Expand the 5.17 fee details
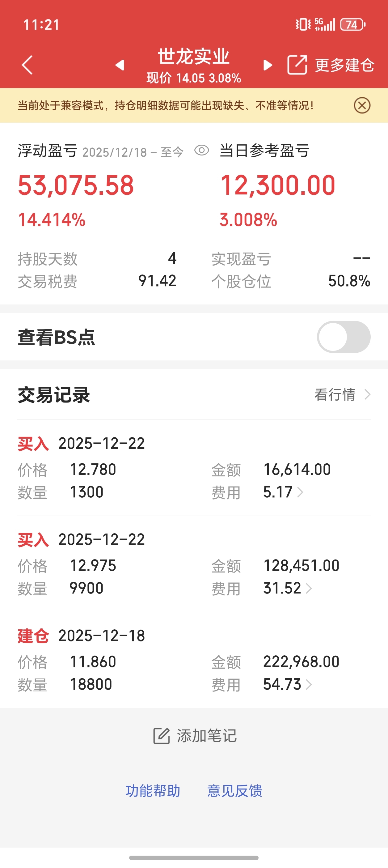This screenshot has width=388, height=868. click(300, 492)
